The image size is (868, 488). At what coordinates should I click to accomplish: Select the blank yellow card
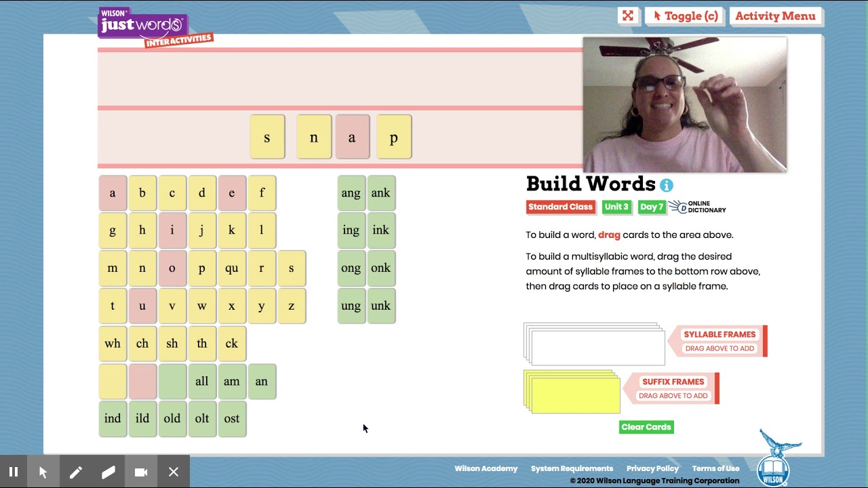point(113,382)
